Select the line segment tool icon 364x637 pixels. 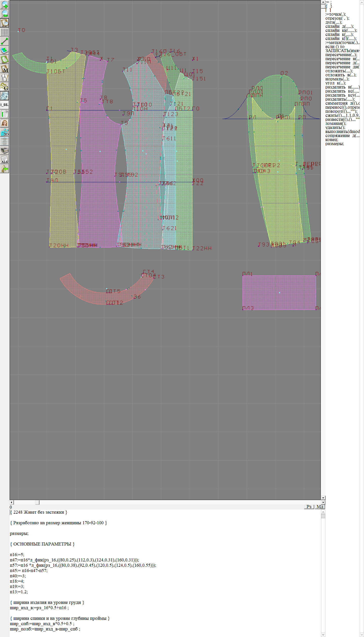tap(5, 41)
